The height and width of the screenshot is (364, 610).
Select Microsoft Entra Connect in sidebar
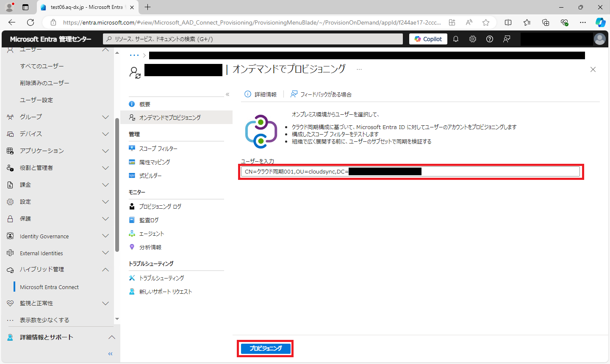point(49,287)
